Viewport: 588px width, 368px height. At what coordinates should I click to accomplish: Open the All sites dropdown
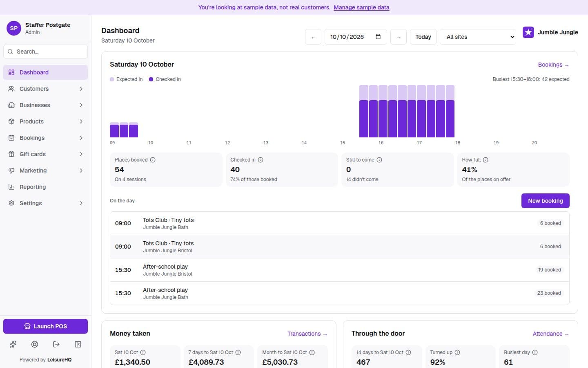(x=478, y=37)
